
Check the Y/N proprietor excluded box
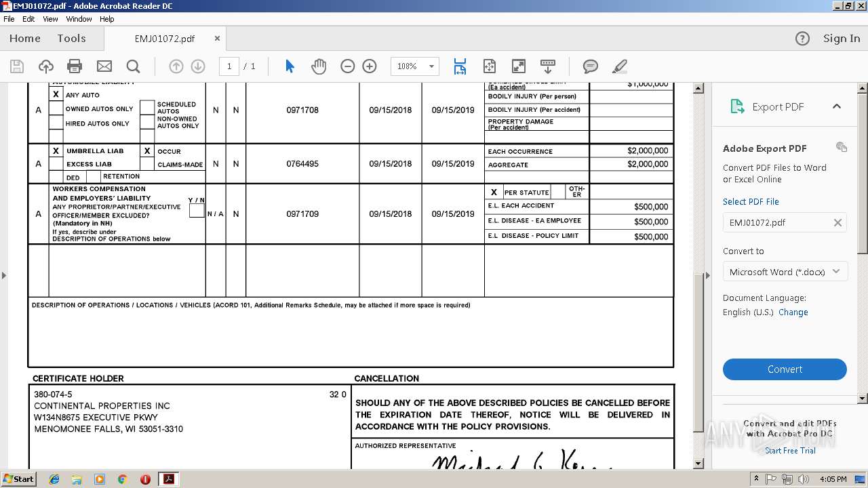[x=196, y=211]
